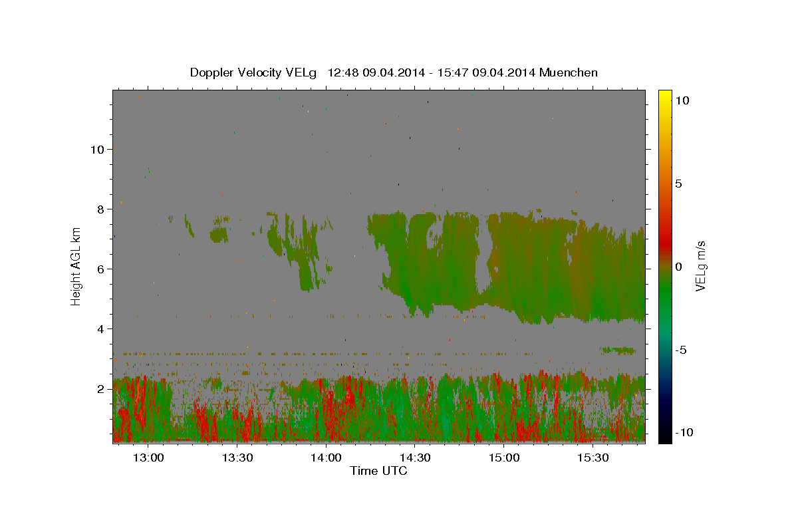The height and width of the screenshot is (532, 798).
Task: Click 'Muenchen' in the plot title
Action: (569, 72)
